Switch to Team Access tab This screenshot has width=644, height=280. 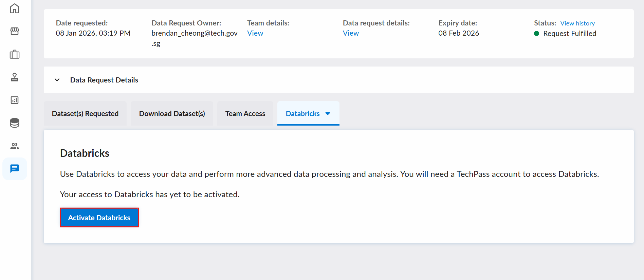pyautogui.click(x=245, y=113)
